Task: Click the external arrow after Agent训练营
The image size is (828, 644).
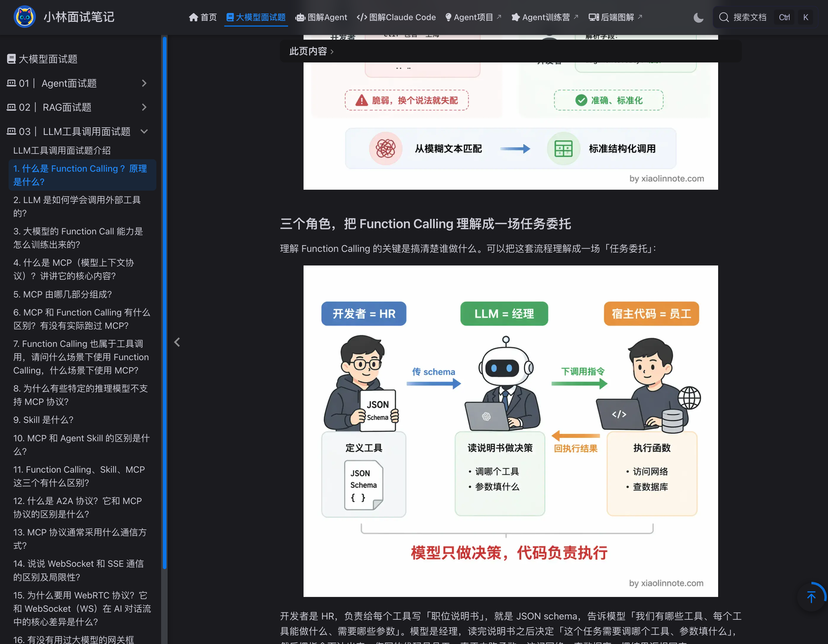Action: (x=576, y=17)
